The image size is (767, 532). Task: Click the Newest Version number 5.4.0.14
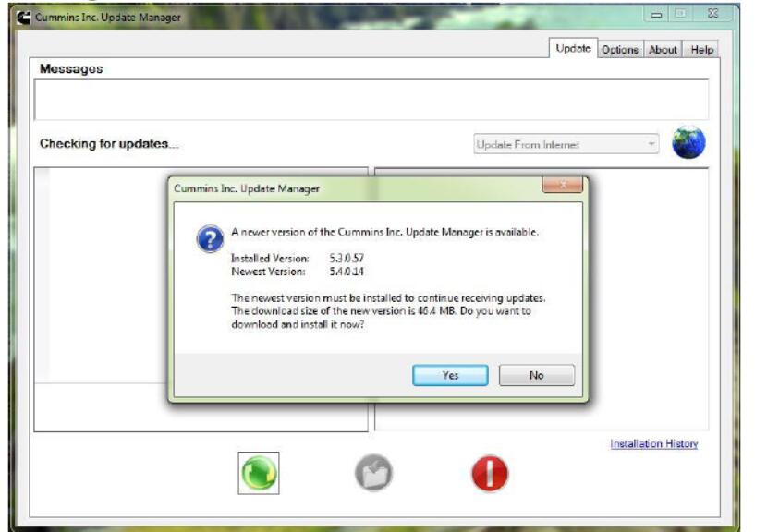click(347, 271)
